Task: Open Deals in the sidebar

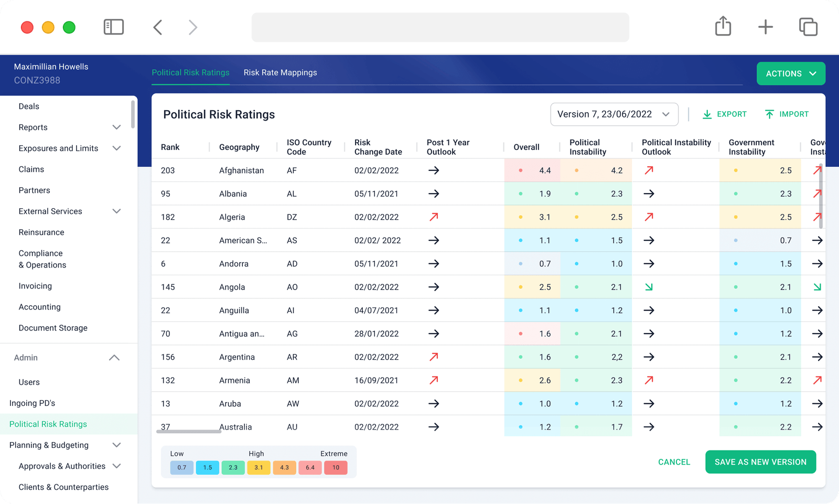Action: pos(29,106)
